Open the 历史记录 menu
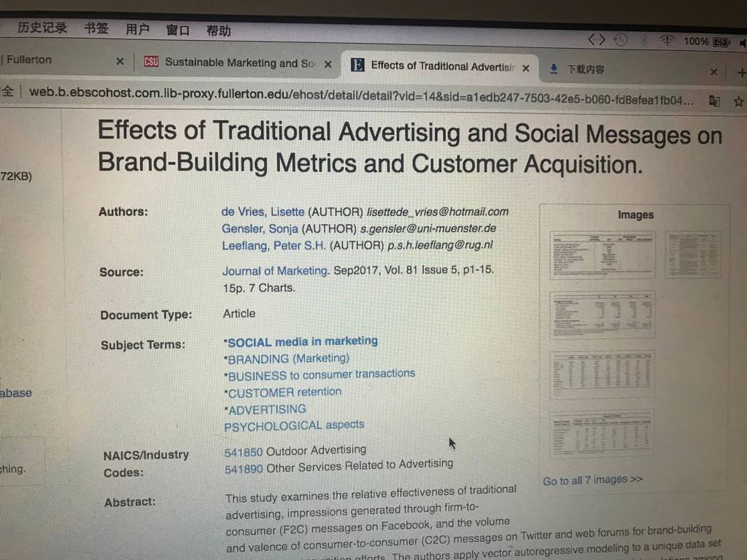This screenshot has height=560, width=747. pyautogui.click(x=42, y=28)
